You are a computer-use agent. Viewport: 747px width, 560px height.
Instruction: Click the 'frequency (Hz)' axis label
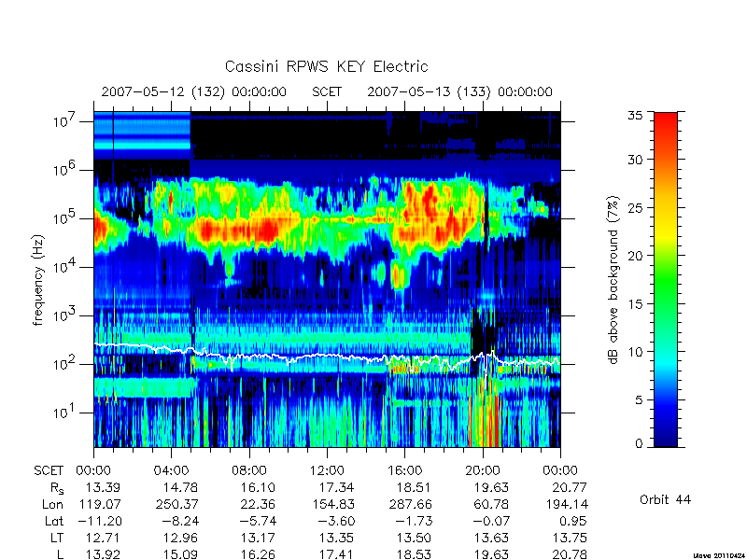click(x=38, y=281)
